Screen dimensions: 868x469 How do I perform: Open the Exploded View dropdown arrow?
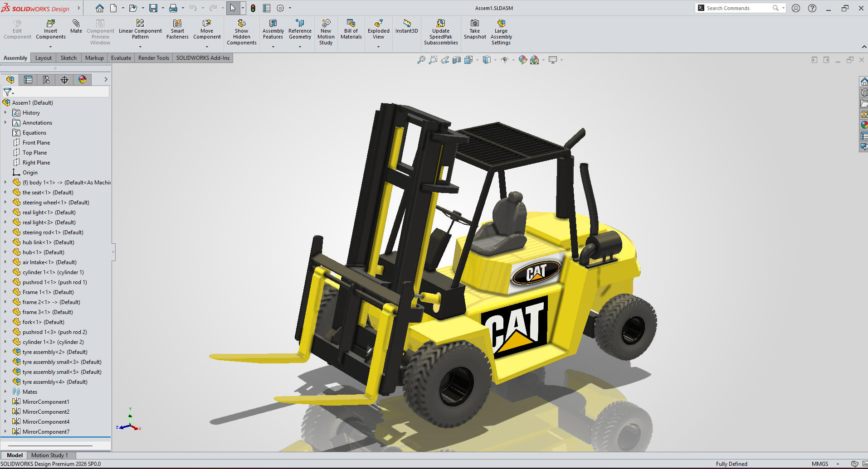click(x=378, y=47)
